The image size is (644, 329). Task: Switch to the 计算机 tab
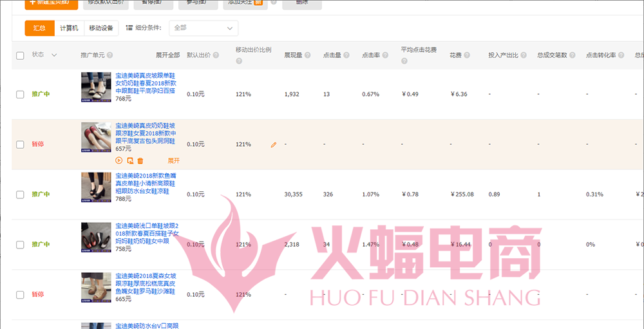coord(69,28)
